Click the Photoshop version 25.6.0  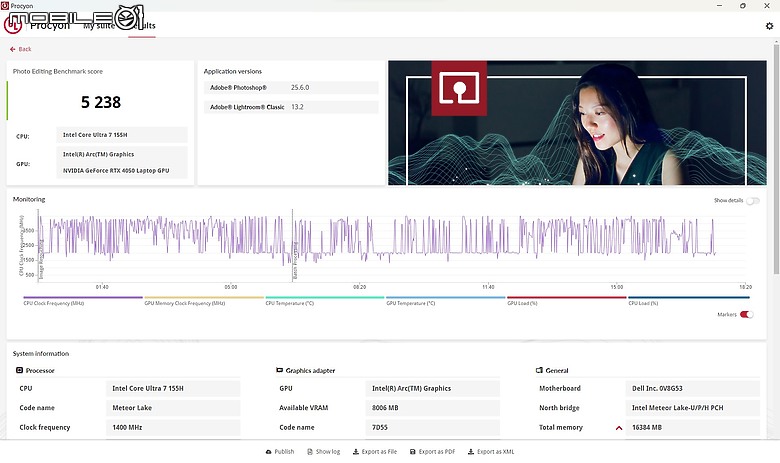coord(300,88)
